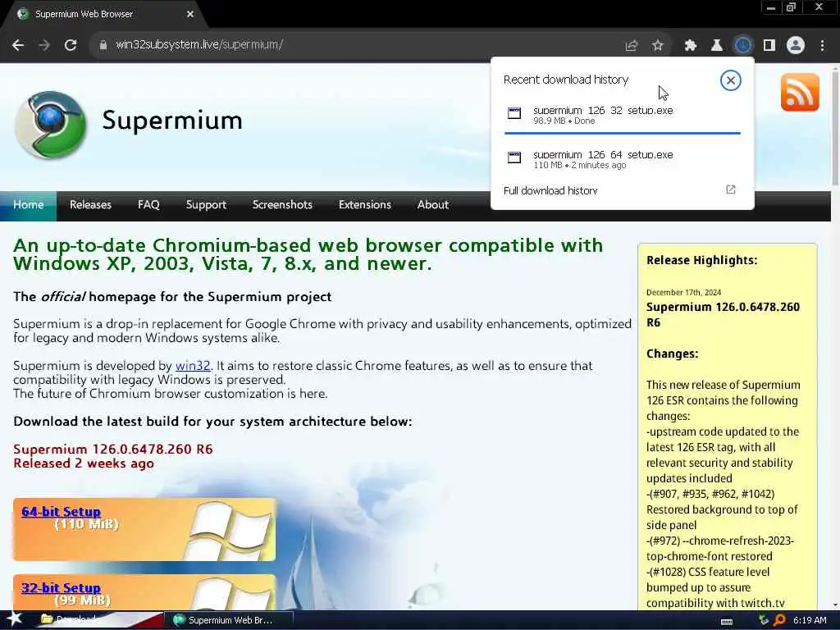Open the taskbar start star button
The width and height of the screenshot is (840, 630).
coord(15,620)
